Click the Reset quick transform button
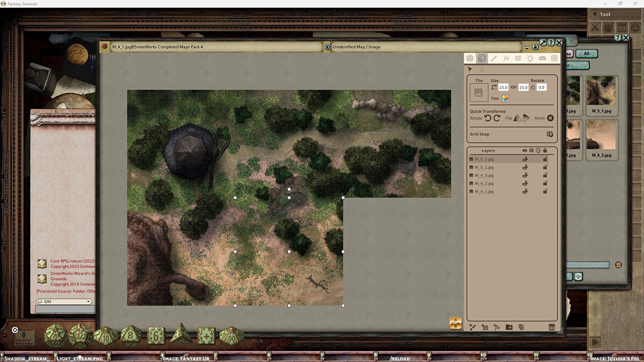This screenshot has width=644, height=362. point(551,118)
